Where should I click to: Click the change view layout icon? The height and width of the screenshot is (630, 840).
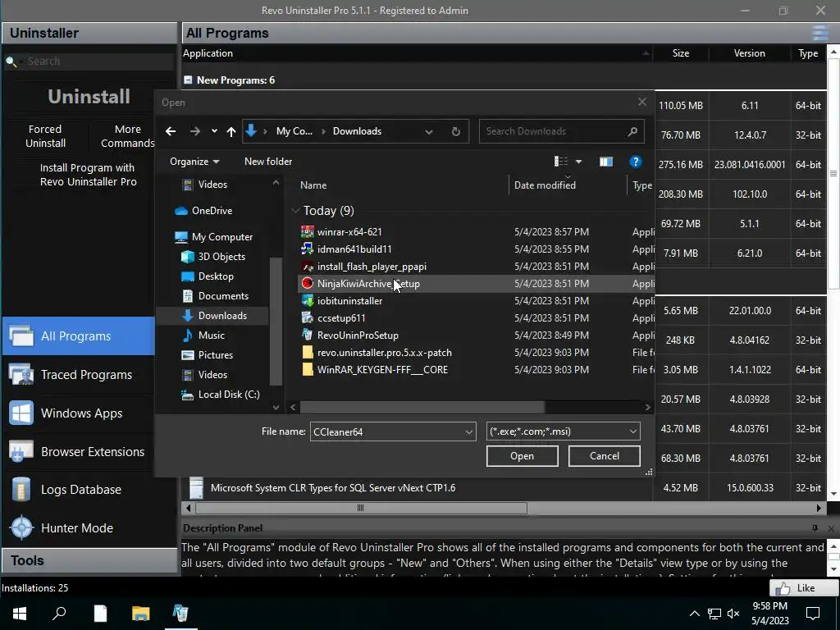[561, 162]
